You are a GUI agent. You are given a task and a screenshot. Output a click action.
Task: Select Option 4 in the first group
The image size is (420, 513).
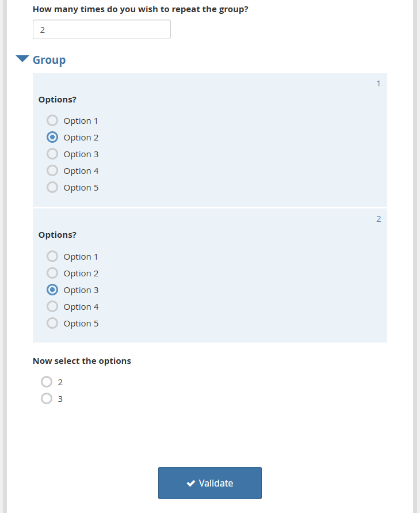52,170
